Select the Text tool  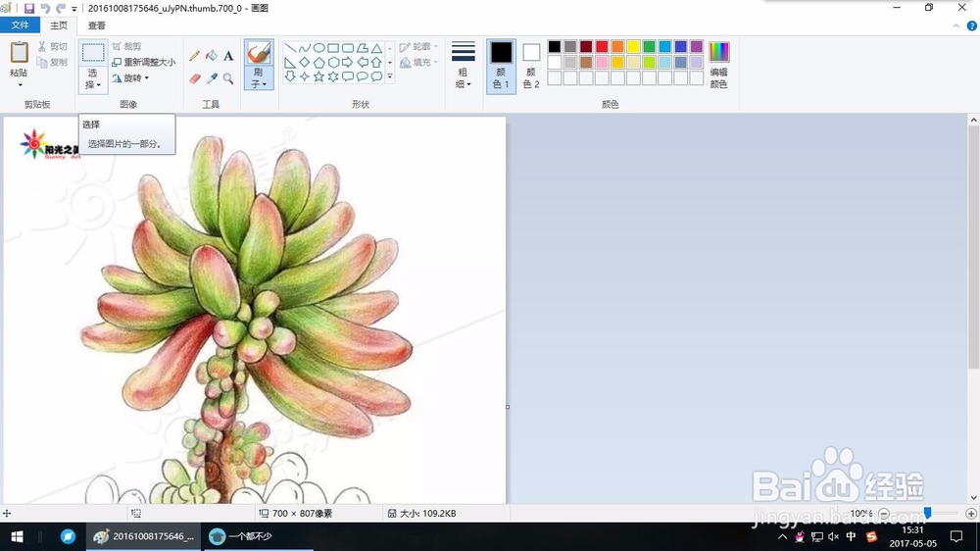[x=228, y=56]
